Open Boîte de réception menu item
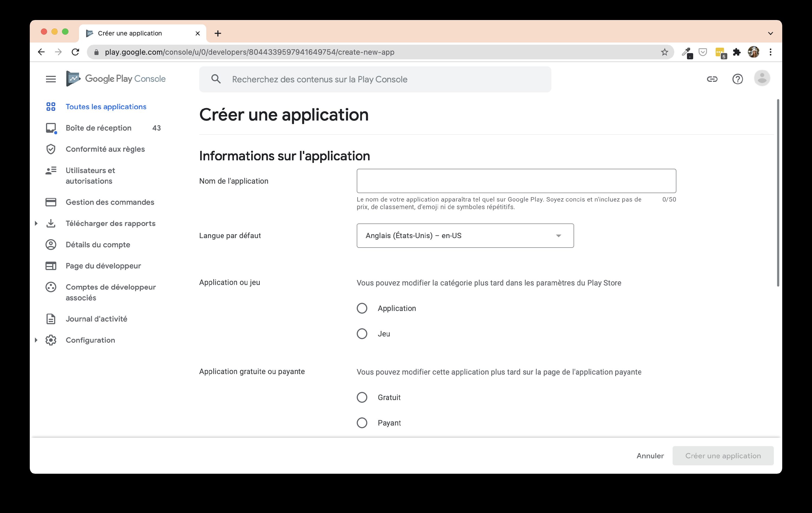The image size is (812, 513). (x=99, y=128)
